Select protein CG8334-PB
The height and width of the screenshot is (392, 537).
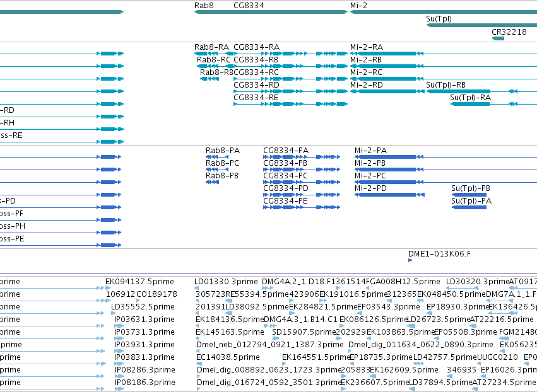(285, 163)
